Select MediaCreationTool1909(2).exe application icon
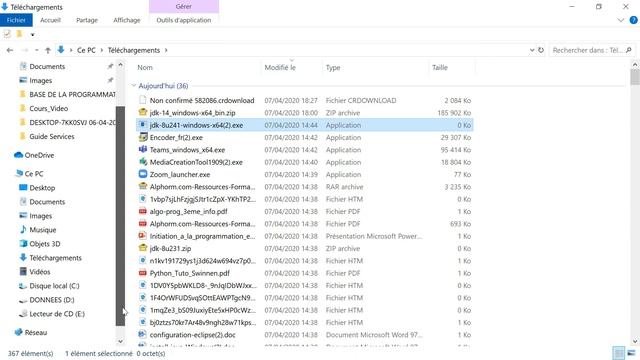 pos(142,162)
